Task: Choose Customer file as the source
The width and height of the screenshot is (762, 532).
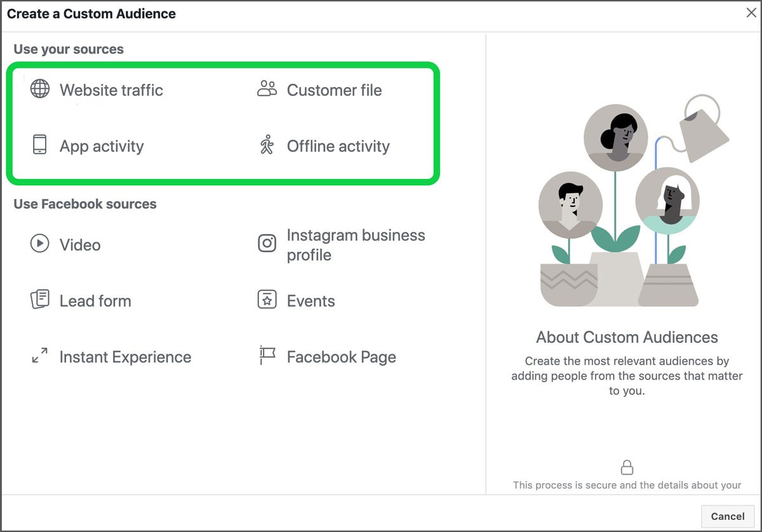Action: click(334, 90)
